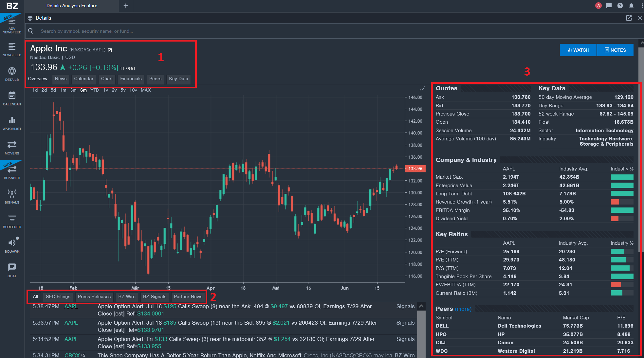Filter news by Press Releases
Viewport: 644px width, 358px height.
tap(94, 297)
